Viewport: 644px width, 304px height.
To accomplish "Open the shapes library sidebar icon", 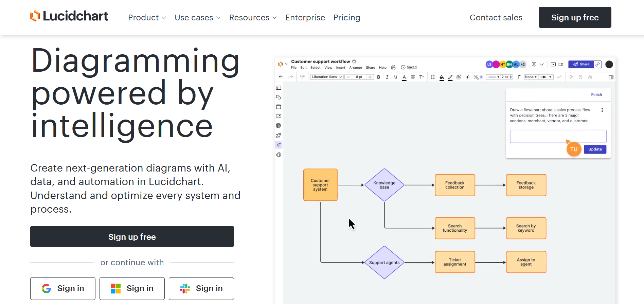I will (x=279, y=97).
